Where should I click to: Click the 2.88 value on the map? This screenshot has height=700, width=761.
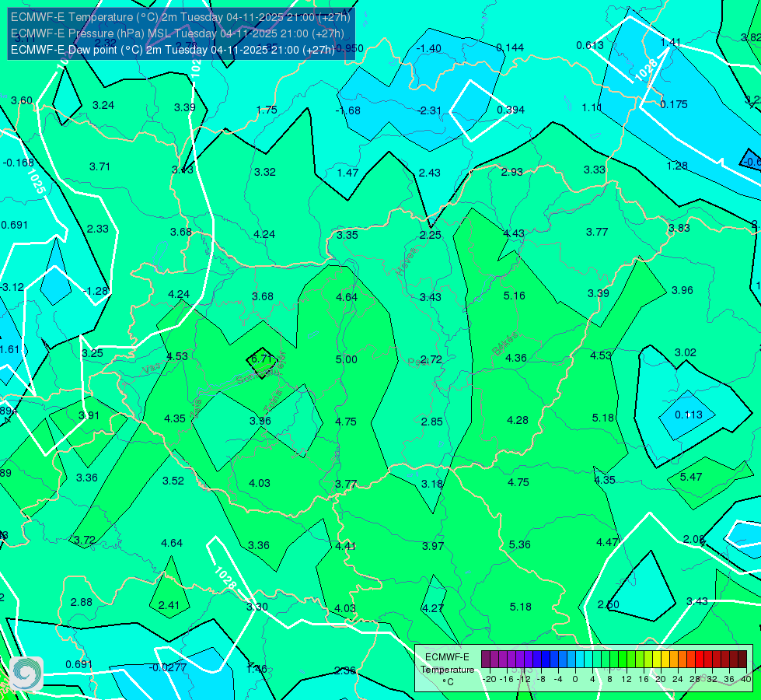coord(81,602)
